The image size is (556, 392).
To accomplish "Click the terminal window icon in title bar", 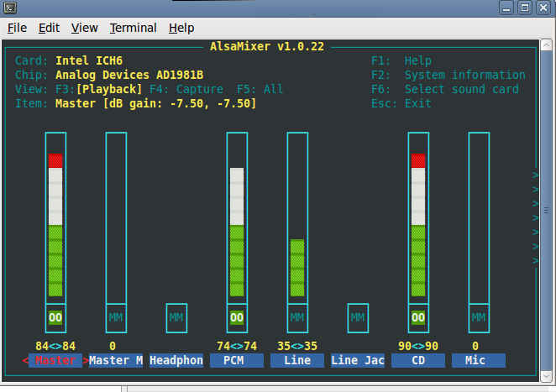I will 10,8.
